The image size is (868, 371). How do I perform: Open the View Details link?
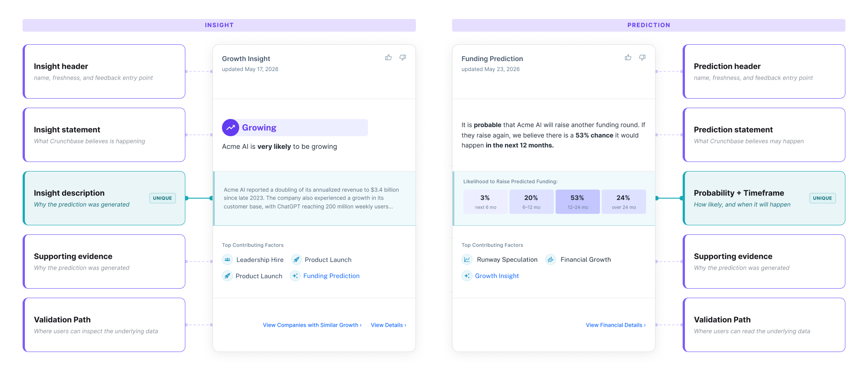pyautogui.click(x=389, y=325)
